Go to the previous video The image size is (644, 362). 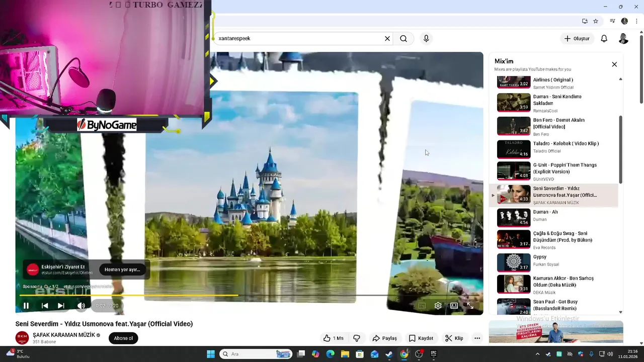[45, 306]
